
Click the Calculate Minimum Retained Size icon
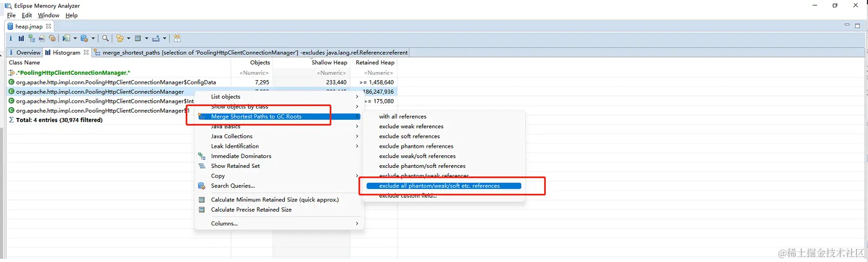point(202,200)
